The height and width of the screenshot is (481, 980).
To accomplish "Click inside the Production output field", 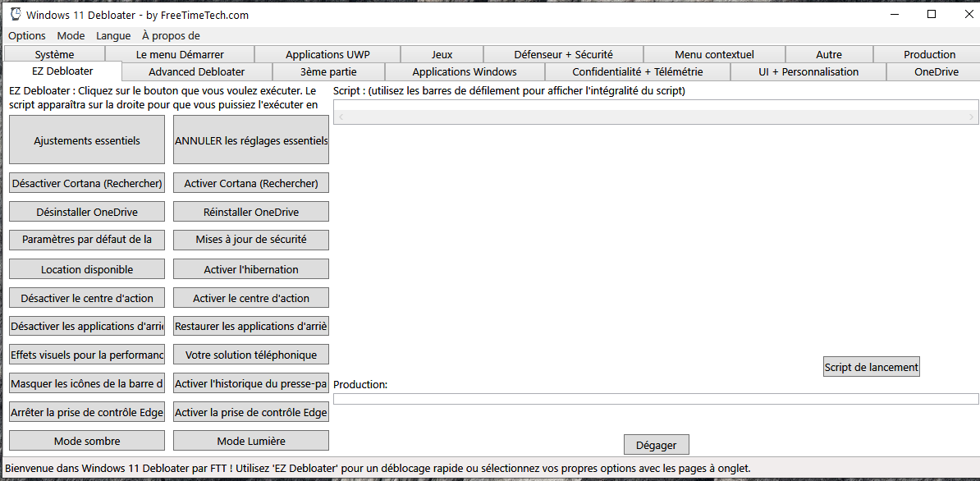I will click(x=656, y=399).
